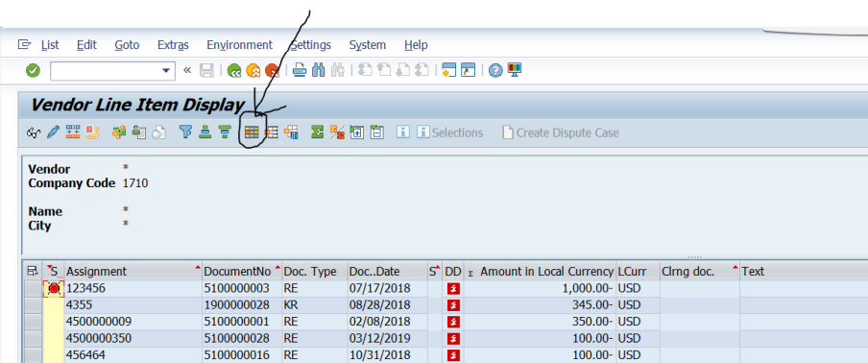Open the Help menu
Viewport: 868px width, 363px height.
click(x=416, y=45)
